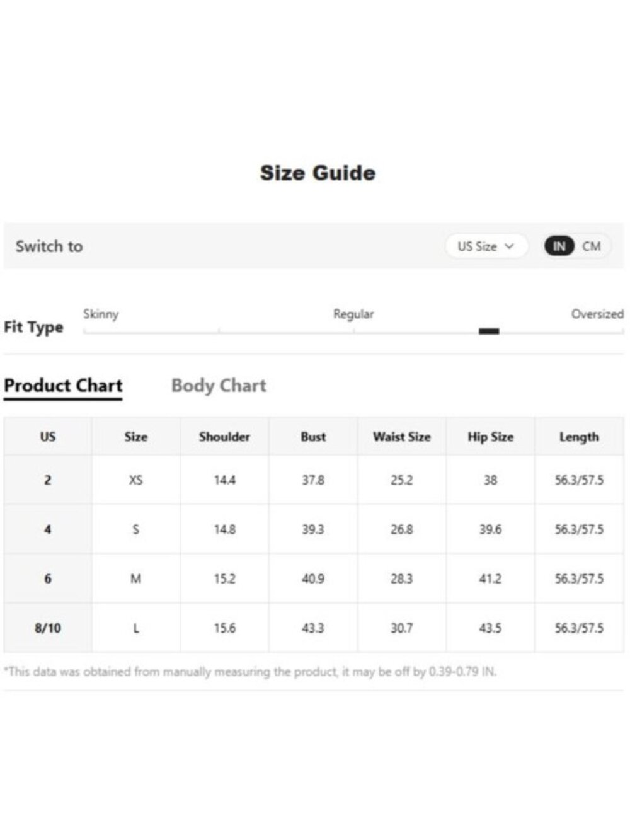Click the Shoulder column header

pyautogui.click(x=224, y=437)
